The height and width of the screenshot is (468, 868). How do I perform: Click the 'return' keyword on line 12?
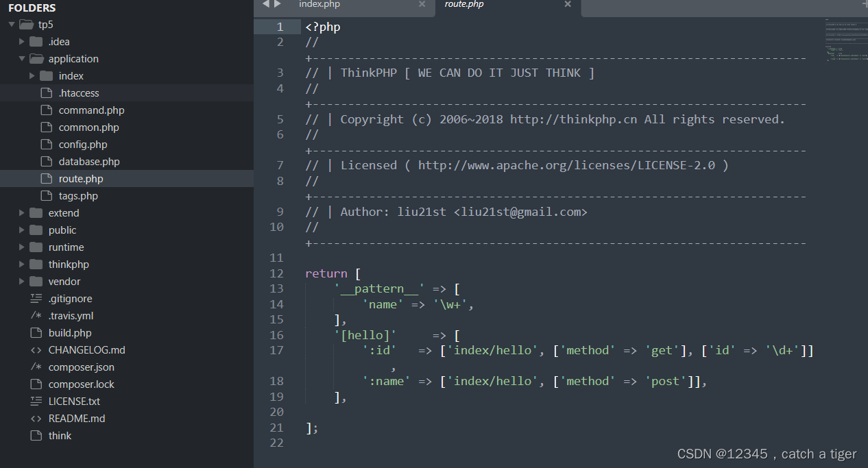[326, 273]
